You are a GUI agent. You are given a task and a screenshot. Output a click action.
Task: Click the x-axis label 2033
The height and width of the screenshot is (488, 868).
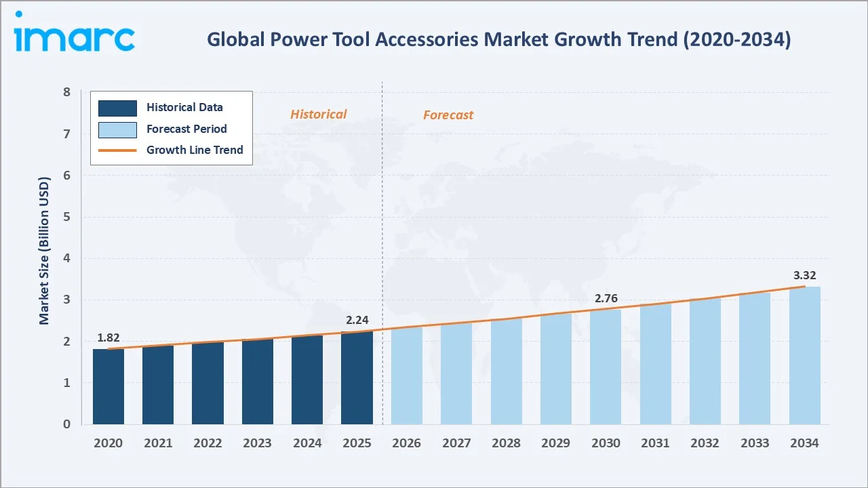(755, 443)
